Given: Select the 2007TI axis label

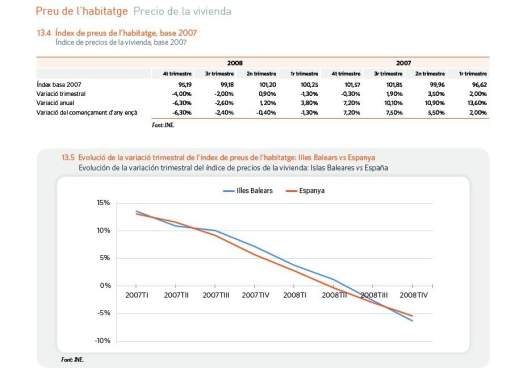Looking at the screenshot, I should tap(137, 295).
